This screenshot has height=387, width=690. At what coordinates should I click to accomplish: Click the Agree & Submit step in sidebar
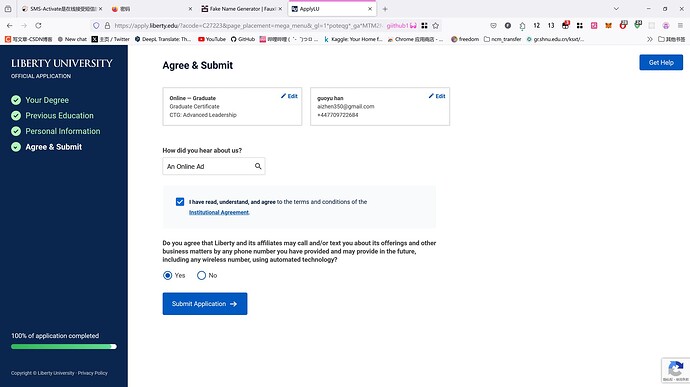(x=53, y=147)
